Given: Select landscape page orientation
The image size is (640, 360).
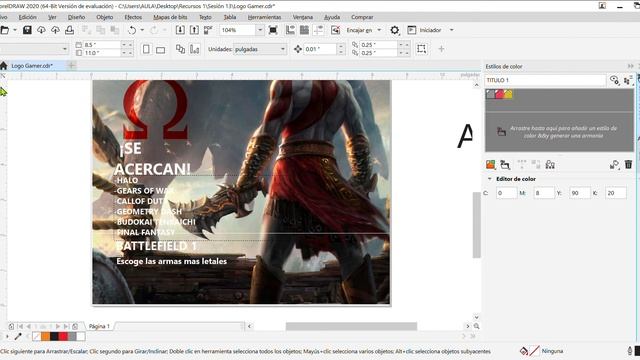Looking at the screenshot, I should pyautogui.click(x=160, y=50).
